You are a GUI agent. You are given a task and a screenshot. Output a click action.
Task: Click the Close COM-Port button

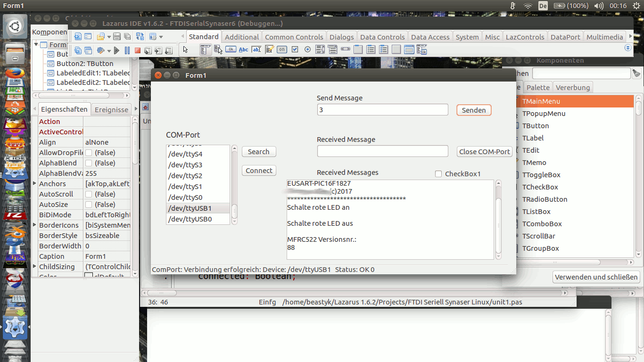pos(485,152)
